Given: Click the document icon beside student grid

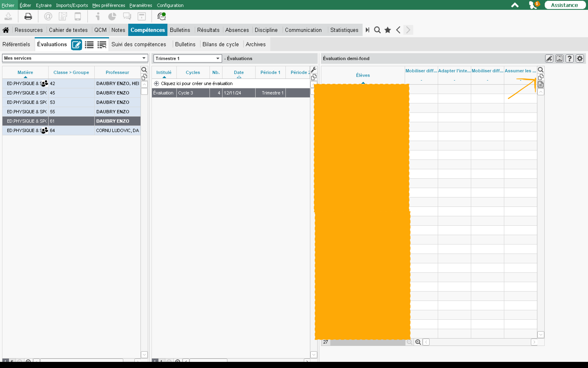Looking at the screenshot, I should click(541, 84).
